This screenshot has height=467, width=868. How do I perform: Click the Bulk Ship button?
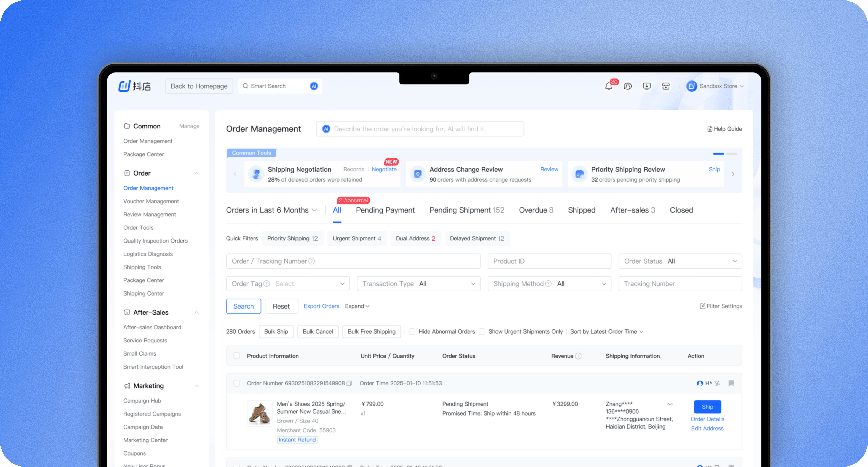(276, 332)
